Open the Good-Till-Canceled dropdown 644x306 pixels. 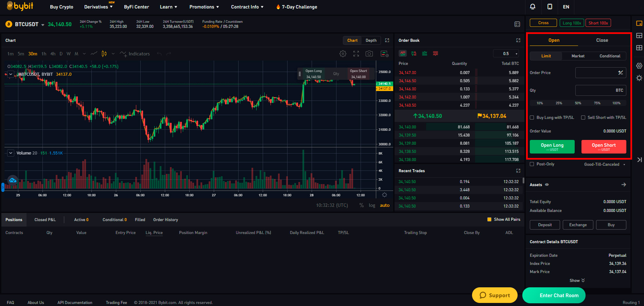pos(605,164)
